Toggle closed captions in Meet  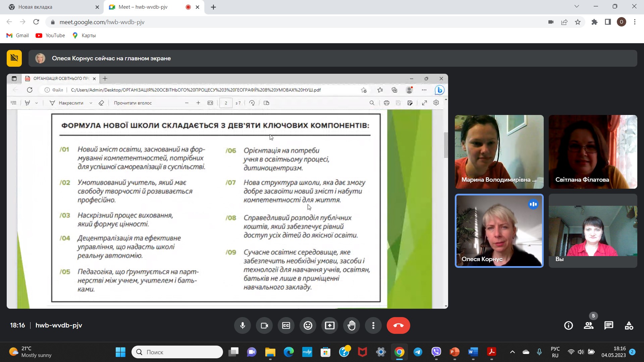pyautogui.click(x=286, y=325)
